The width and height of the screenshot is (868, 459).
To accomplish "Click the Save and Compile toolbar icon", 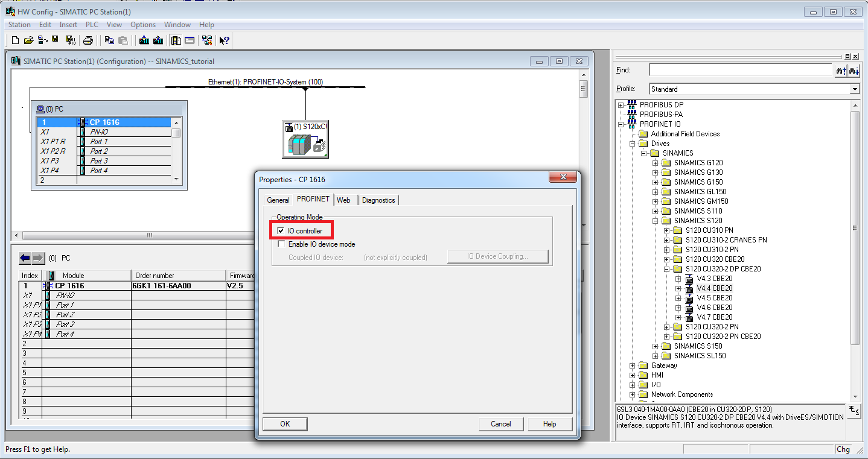I will point(70,40).
